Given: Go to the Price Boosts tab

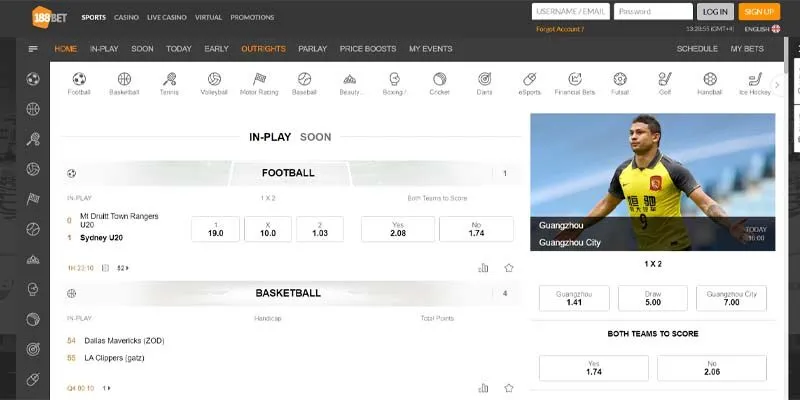Looking at the screenshot, I should pos(367,49).
